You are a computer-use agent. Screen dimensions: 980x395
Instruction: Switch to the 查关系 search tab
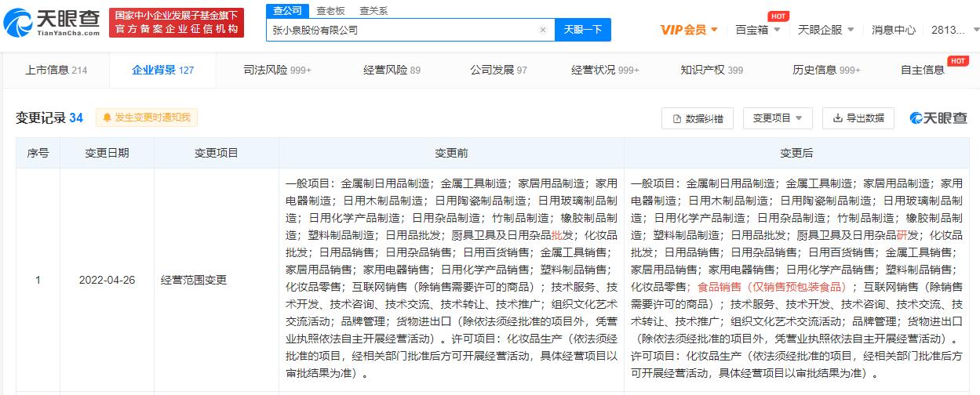373,11
